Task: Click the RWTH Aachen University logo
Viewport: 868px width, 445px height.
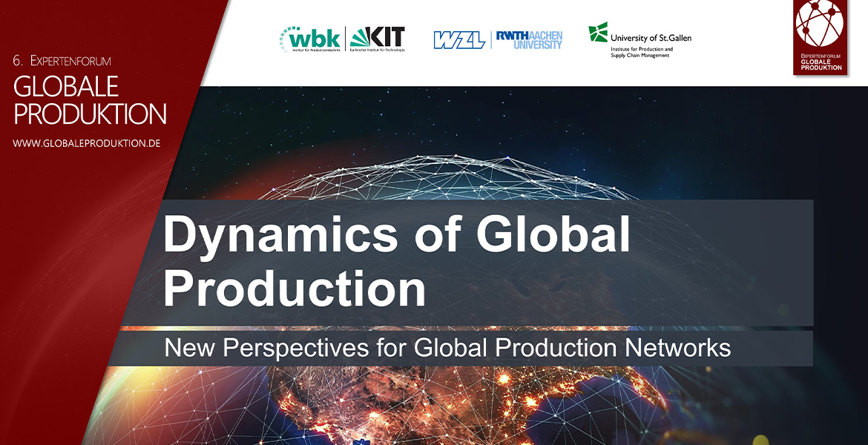Action: tap(529, 40)
